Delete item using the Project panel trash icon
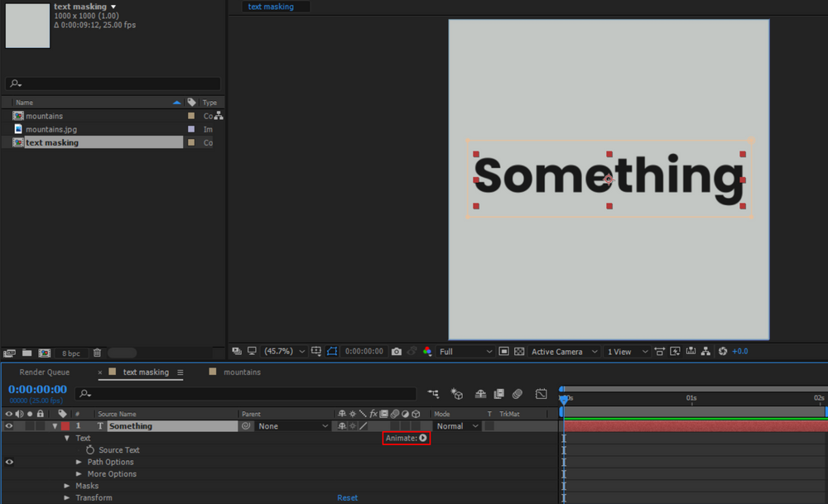 [97, 353]
